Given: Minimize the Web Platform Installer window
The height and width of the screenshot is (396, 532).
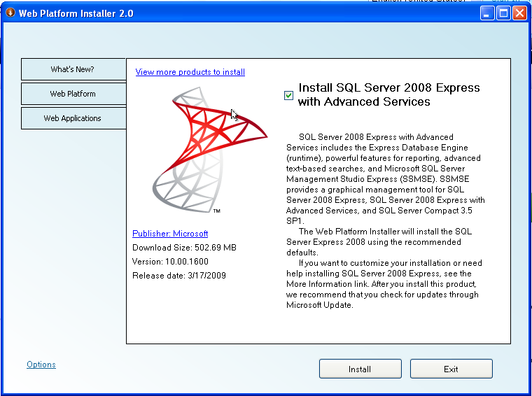Looking at the screenshot, I should click(487, 13).
